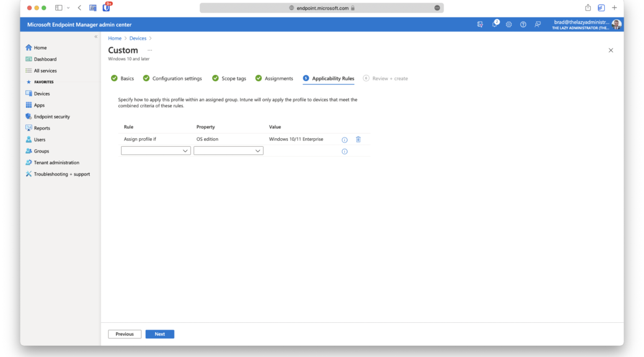Click the Next button
Screen dimensions: 644x357
point(160,334)
